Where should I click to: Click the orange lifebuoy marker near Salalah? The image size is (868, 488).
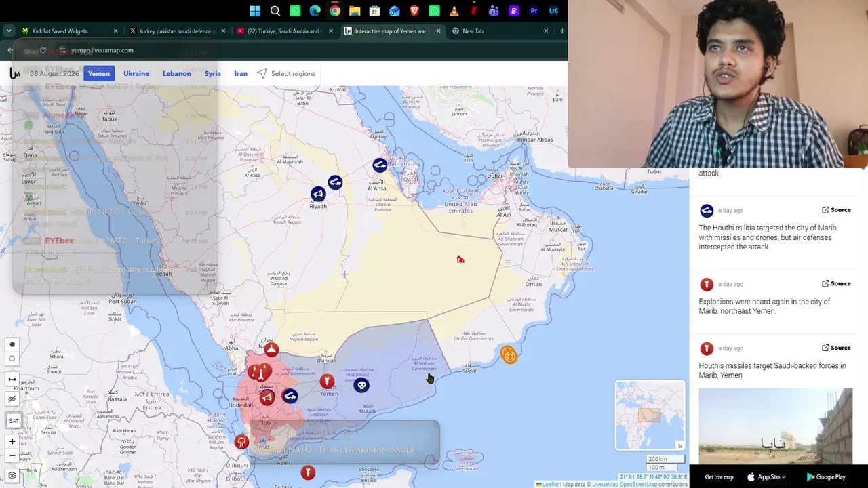point(509,355)
